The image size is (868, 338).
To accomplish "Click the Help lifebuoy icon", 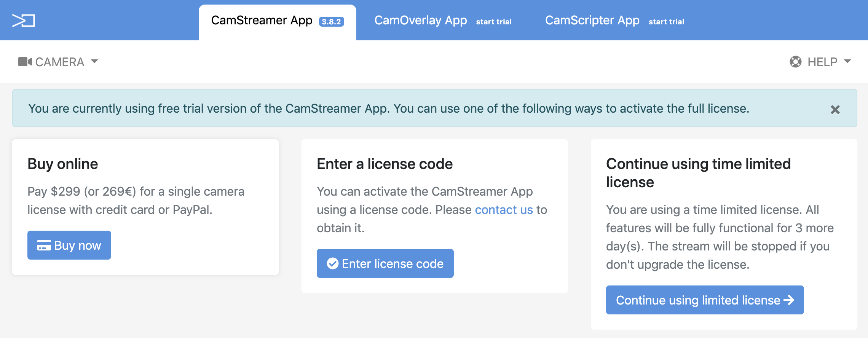I will tap(795, 62).
